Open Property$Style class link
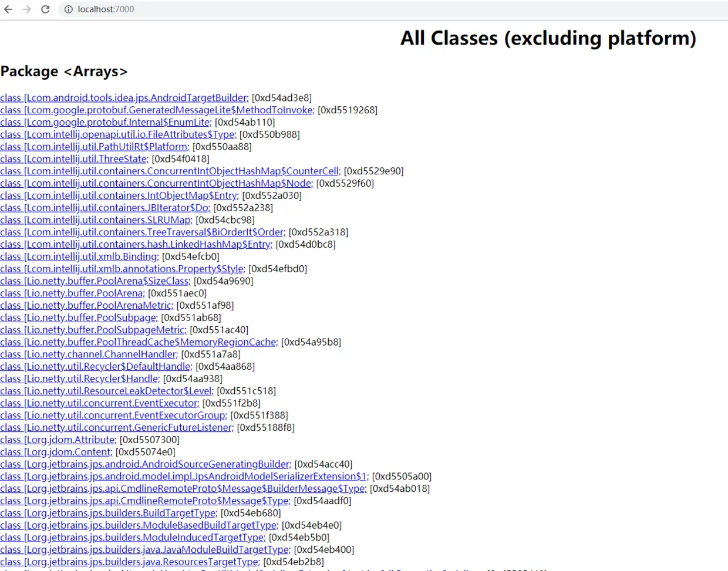Screen dimensions: 728x571 pos(123,269)
